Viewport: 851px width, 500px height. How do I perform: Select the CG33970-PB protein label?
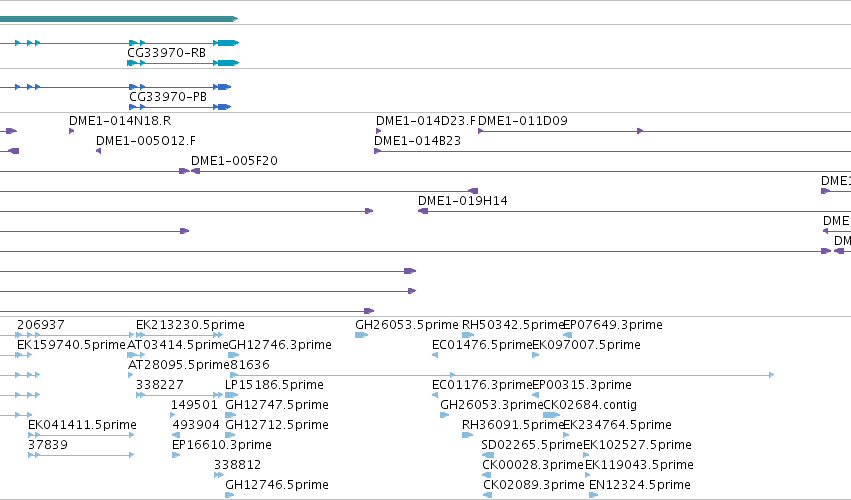point(168,97)
